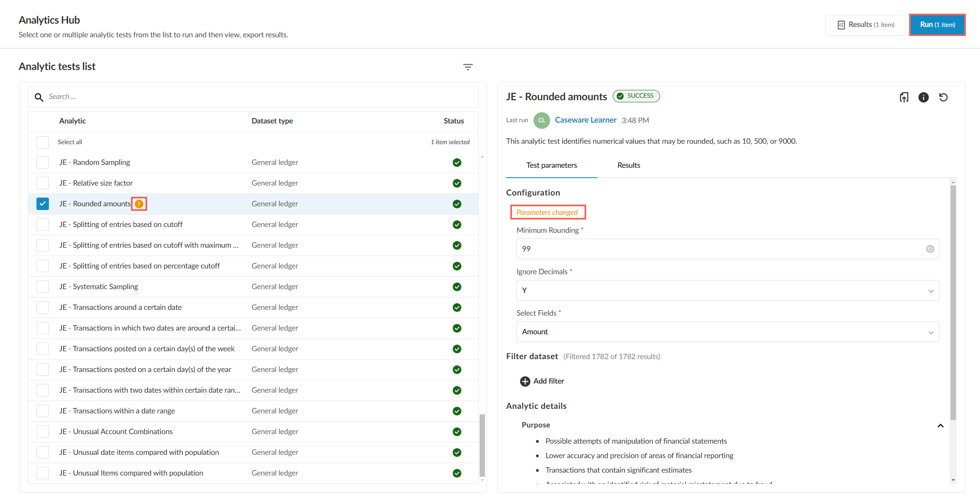Click the reset parameters circular arrow icon
The width and height of the screenshot is (980, 495).
click(943, 97)
